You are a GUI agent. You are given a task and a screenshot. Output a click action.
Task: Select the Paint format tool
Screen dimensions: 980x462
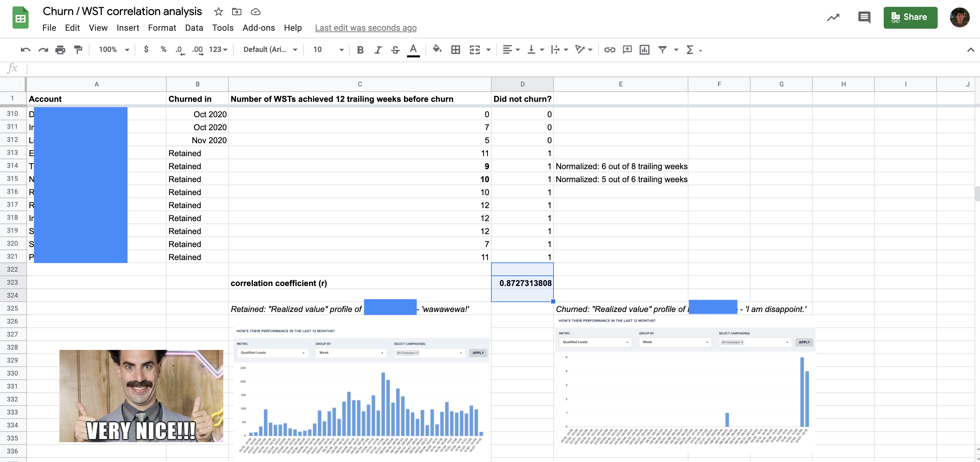(x=78, y=50)
